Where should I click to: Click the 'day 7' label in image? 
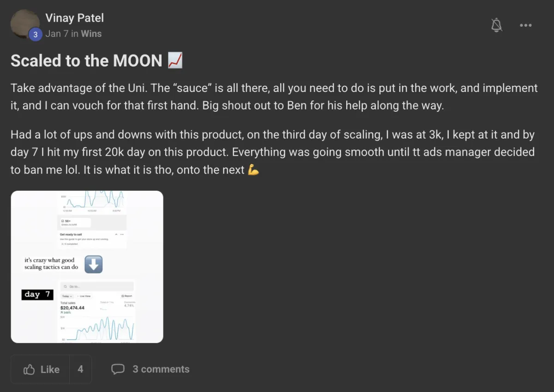(x=37, y=295)
